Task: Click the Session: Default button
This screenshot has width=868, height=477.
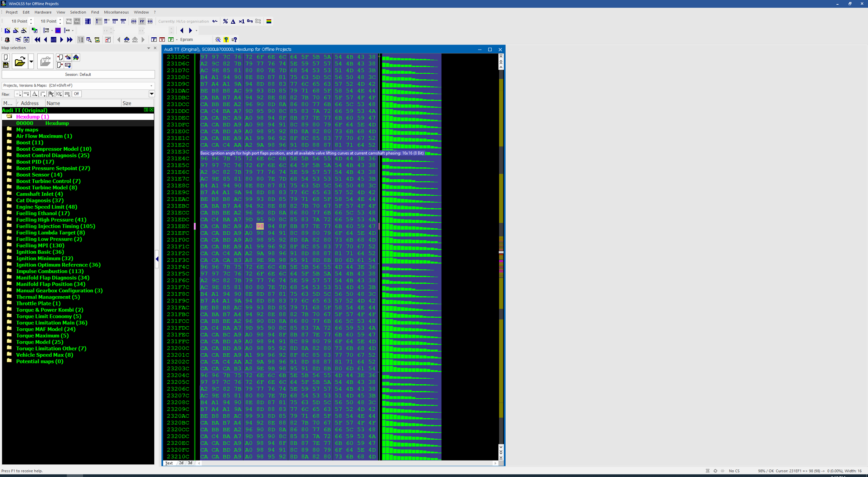Action: pos(78,75)
